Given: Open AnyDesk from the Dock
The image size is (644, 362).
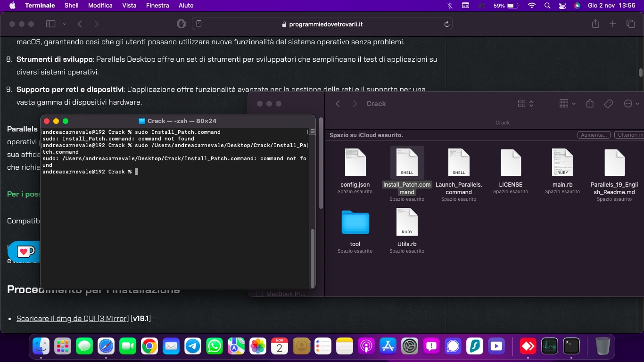Looking at the screenshot, I should pyautogui.click(x=528, y=346).
